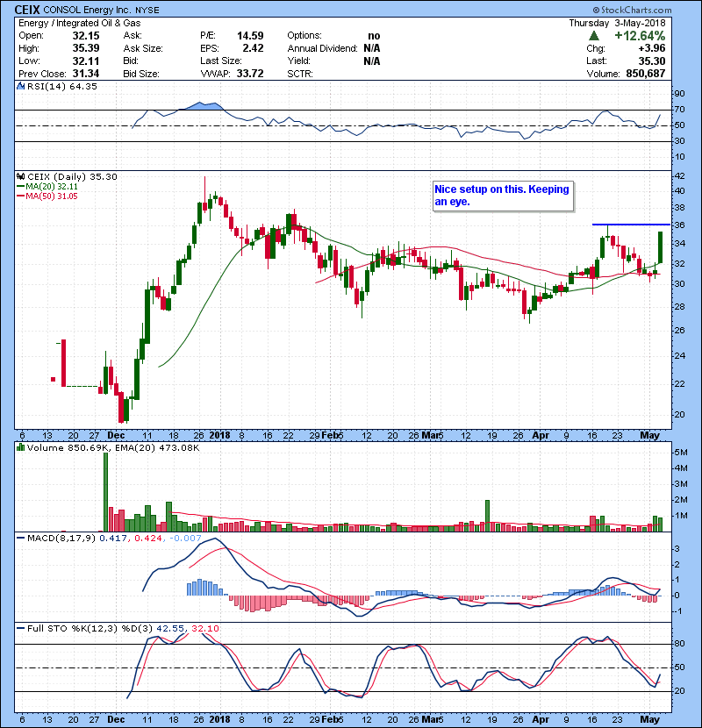This screenshot has width=702, height=728.
Task: Select the Chg value +3.96
Action: coord(651,48)
